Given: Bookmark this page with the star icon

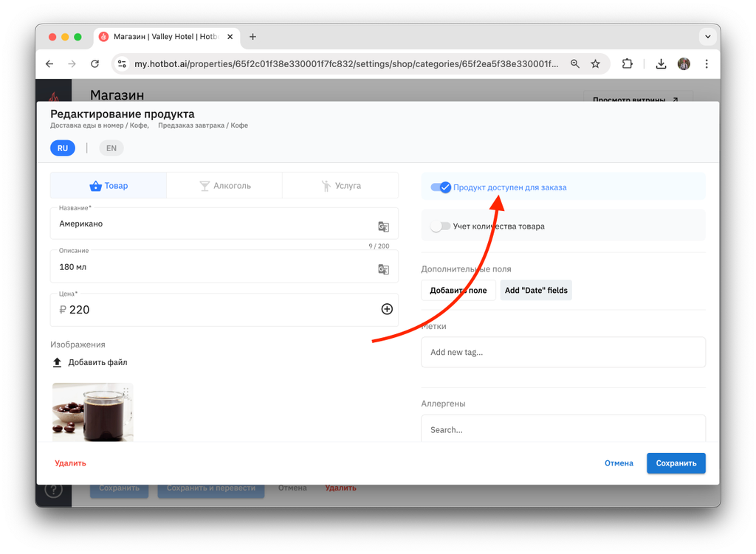Looking at the screenshot, I should tap(596, 63).
